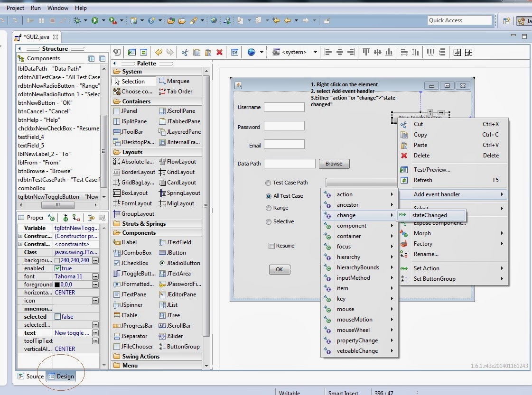The image size is (532, 395).
Task: Click the OK button on the form
Action: pos(279,269)
